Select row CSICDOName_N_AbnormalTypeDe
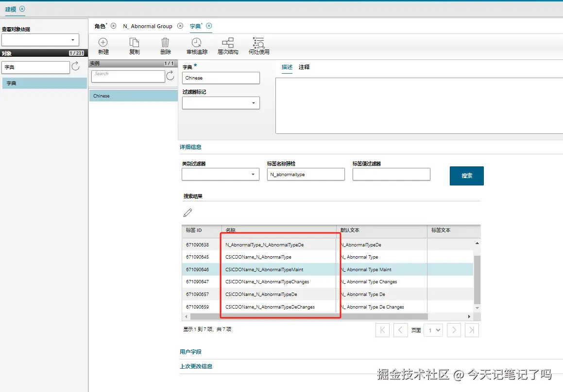The height and width of the screenshot is (392, 563). click(327, 294)
